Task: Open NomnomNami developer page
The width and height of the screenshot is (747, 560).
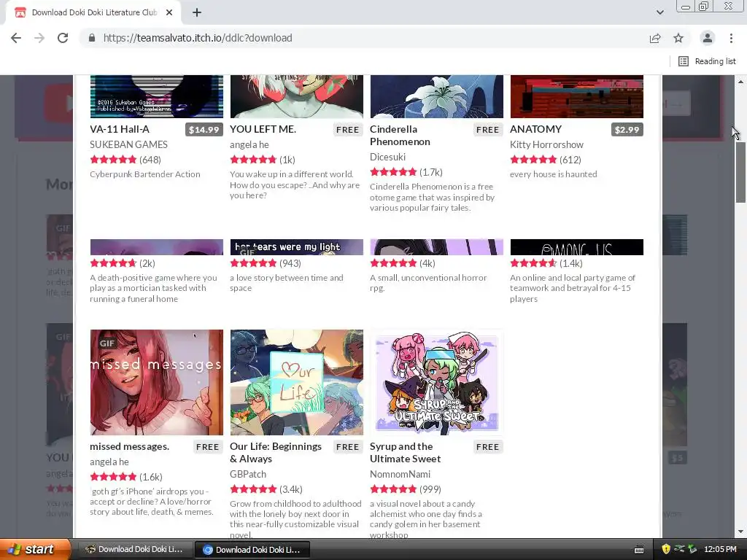Action: click(x=400, y=474)
